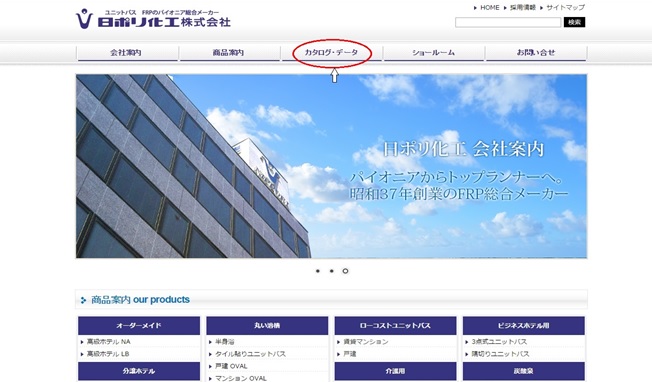Image resolution: width=652 pixels, height=382 pixels.
Task: Open the ショールーム menu tab
Action: (434, 53)
